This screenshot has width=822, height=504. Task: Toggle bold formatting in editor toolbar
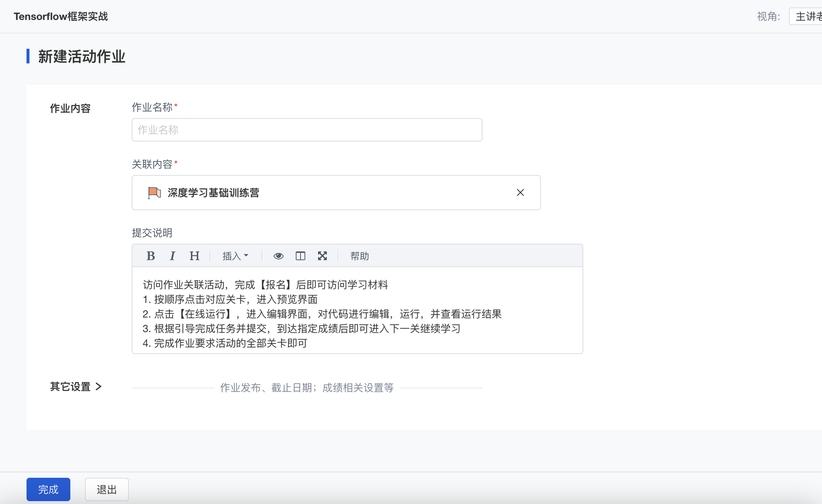pyautogui.click(x=150, y=256)
